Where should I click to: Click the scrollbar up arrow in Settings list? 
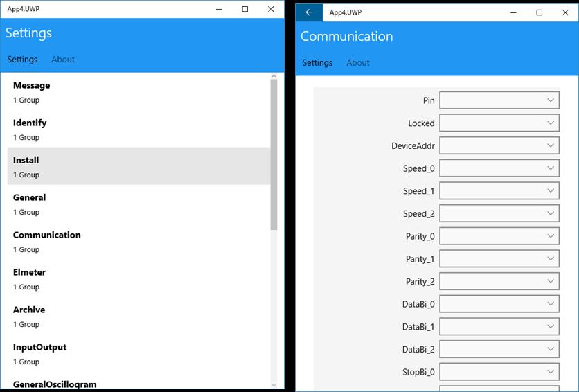click(274, 75)
